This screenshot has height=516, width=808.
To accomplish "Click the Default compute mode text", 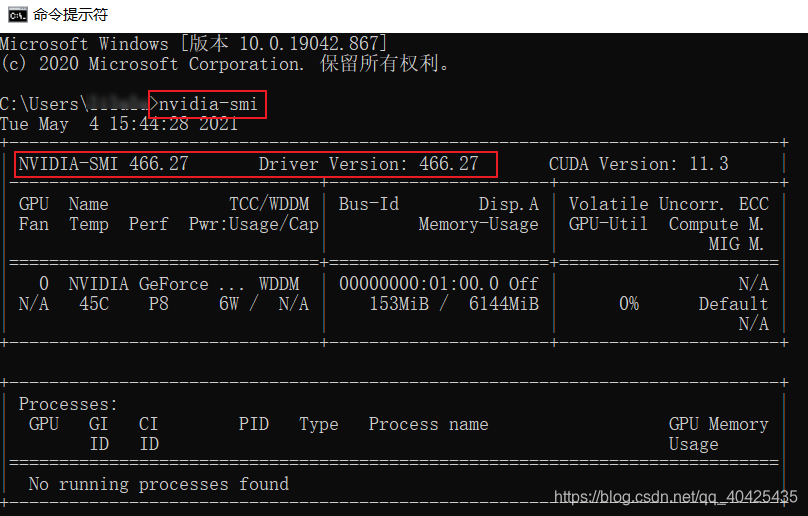I will [x=733, y=304].
